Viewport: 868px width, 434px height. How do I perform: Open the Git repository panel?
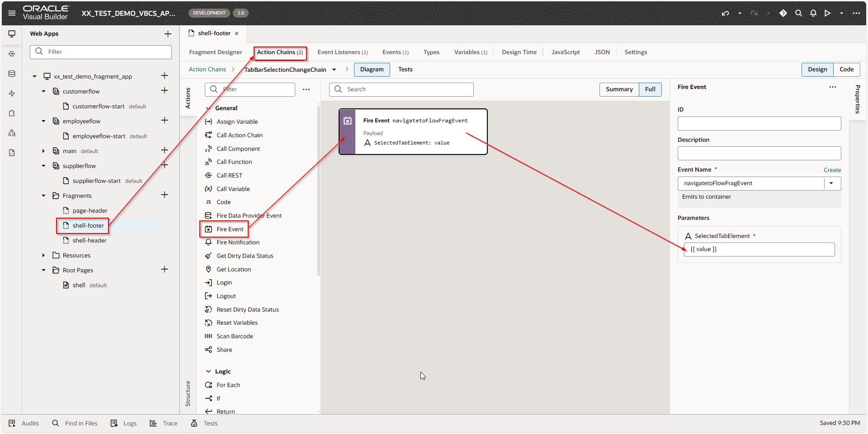tap(783, 13)
